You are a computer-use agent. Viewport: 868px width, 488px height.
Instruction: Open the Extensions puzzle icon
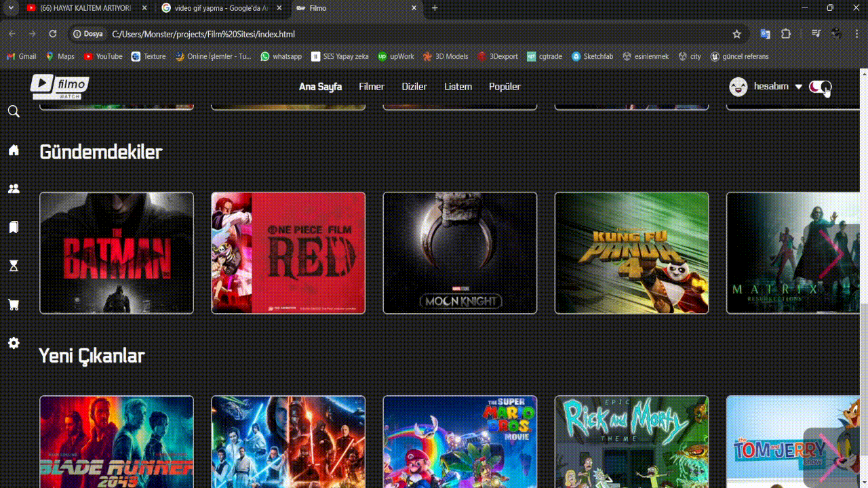coord(786,34)
